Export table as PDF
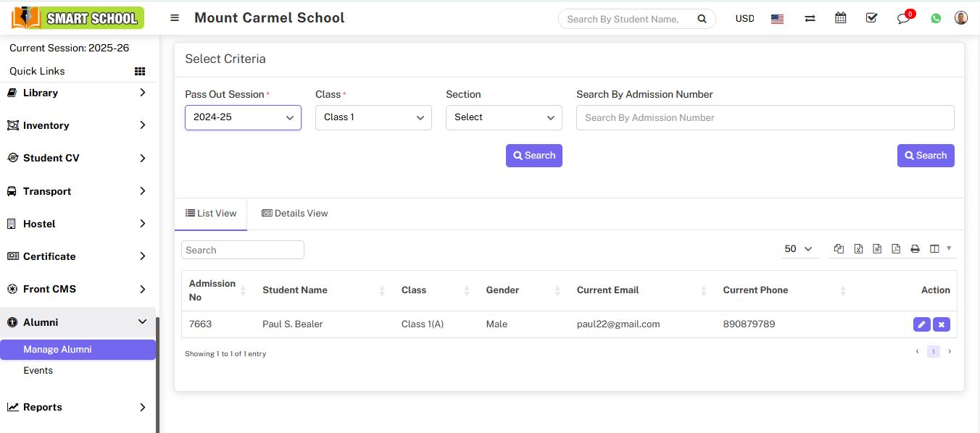Viewport: 980px width, 433px height. (896, 249)
